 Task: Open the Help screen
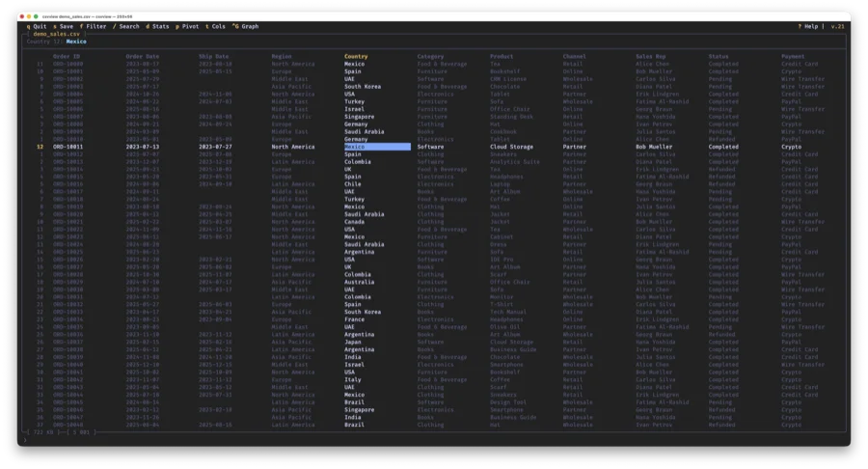[808, 26]
